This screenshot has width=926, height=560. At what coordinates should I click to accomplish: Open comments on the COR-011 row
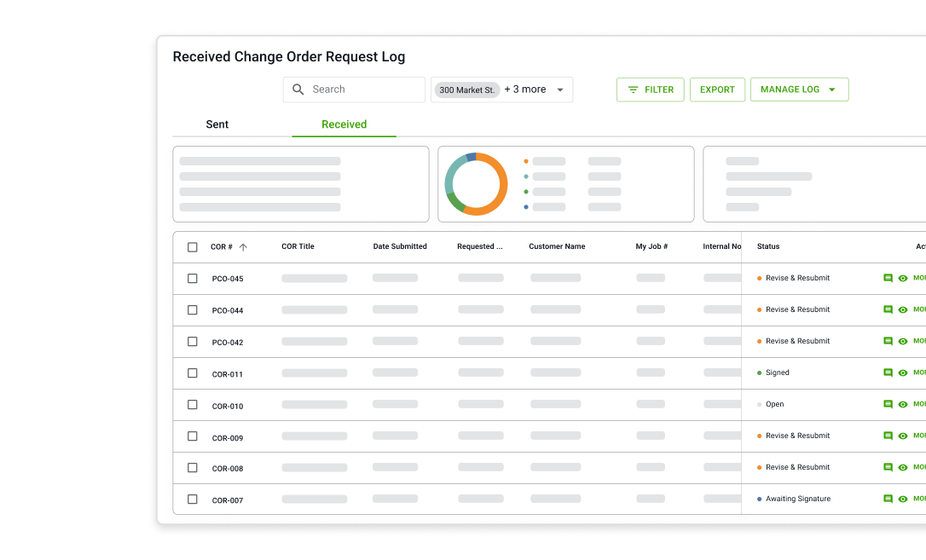[x=888, y=372]
